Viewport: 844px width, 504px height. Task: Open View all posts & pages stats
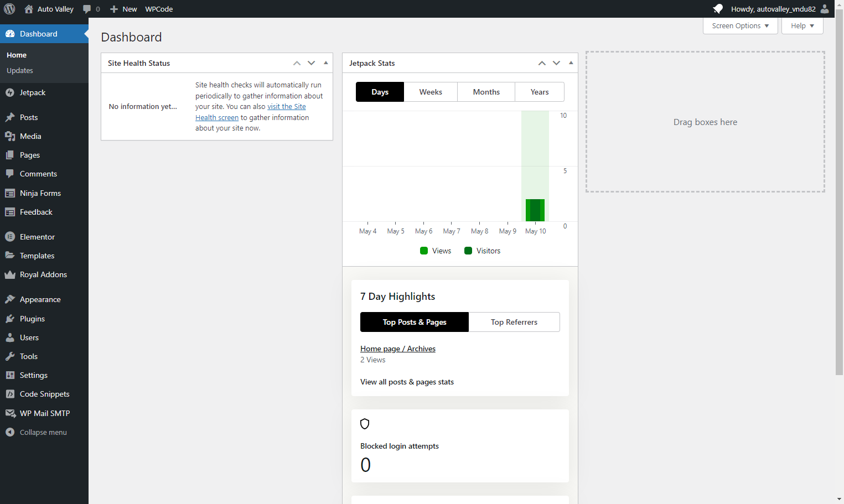pyautogui.click(x=407, y=382)
